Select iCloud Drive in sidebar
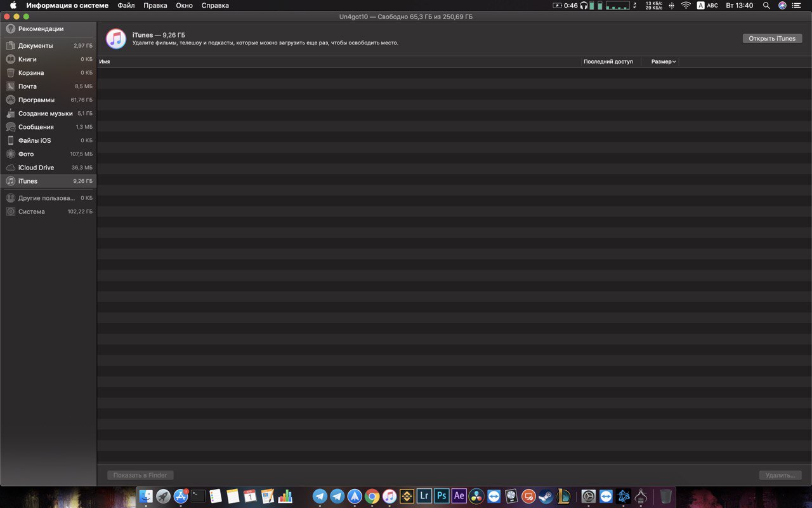Viewport: 812px width, 508px height. 48,168
